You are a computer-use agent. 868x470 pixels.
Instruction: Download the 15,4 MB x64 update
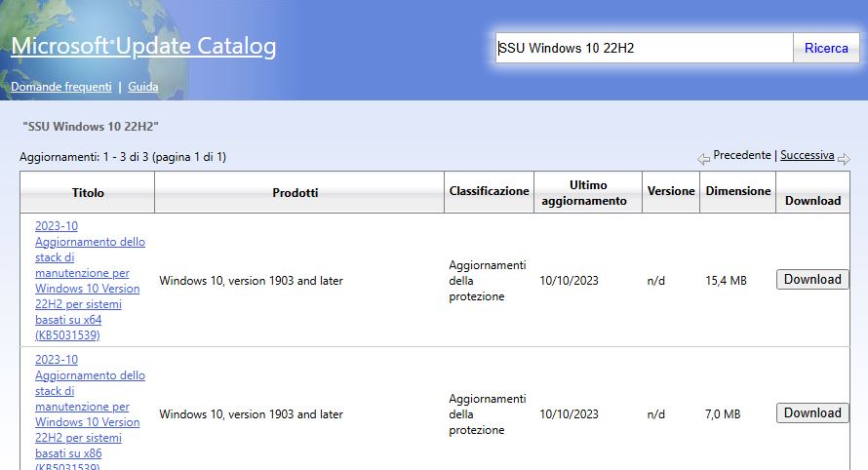tap(812, 280)
